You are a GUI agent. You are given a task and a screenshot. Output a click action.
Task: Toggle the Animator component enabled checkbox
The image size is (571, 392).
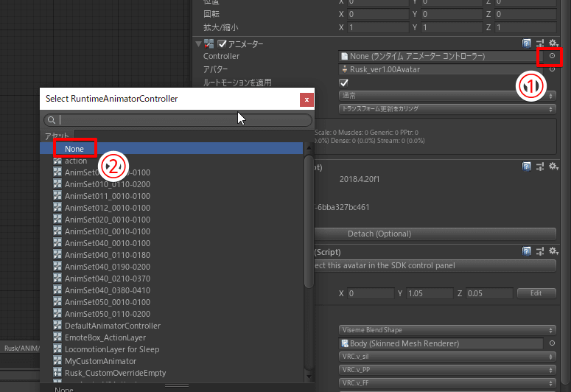222,44
